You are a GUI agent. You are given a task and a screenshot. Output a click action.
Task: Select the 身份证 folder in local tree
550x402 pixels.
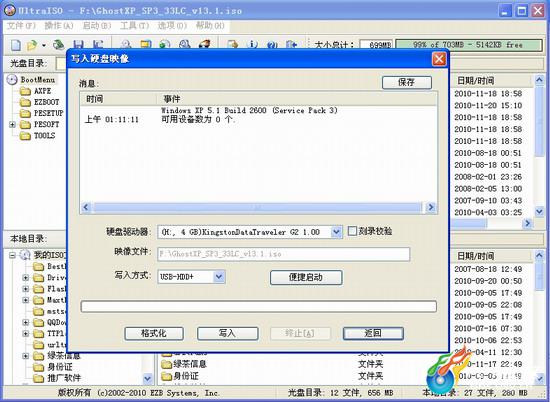[53, 367]
